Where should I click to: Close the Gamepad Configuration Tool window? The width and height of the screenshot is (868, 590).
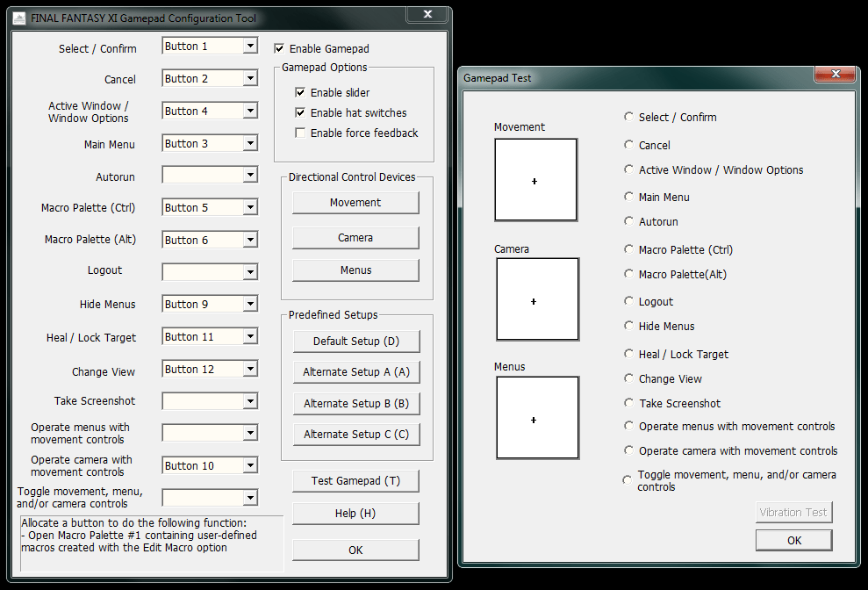pyautogui.click(x=427, y=14)
